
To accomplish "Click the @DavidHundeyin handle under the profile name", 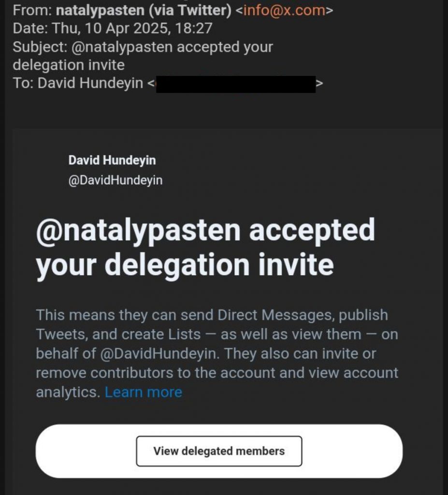I will click(116, 181).
